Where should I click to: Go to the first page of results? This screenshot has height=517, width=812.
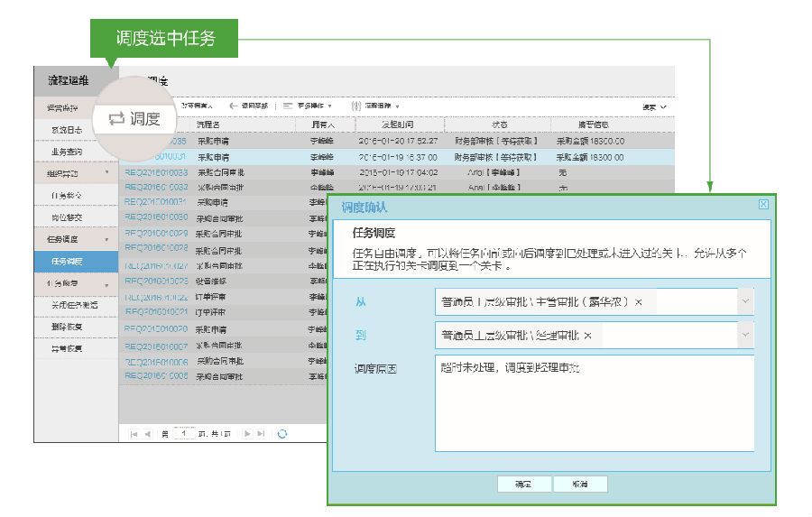click(134, 434)
